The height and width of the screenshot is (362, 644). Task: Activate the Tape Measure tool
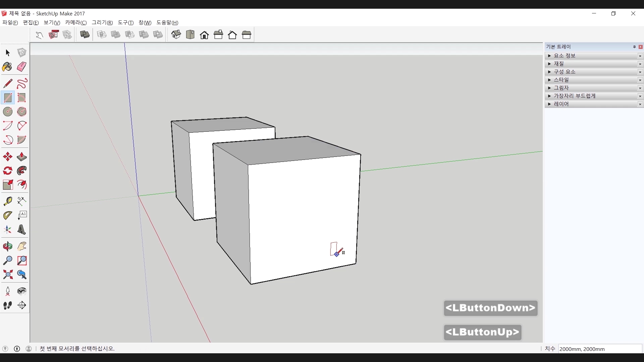(7, 201)
